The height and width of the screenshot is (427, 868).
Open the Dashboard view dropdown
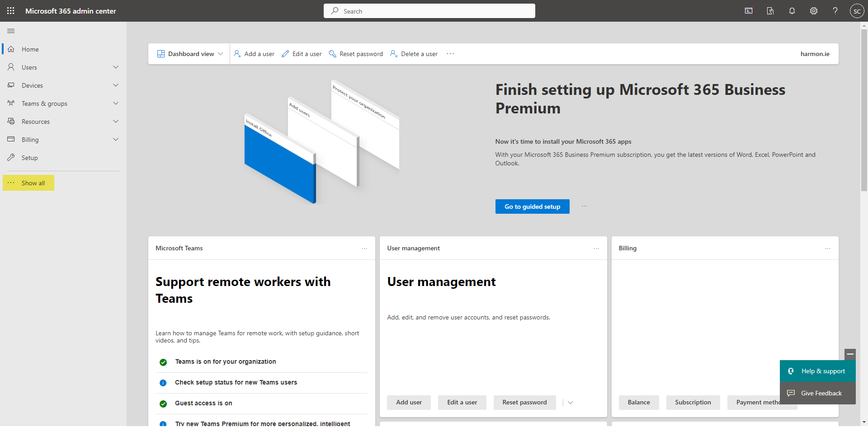coord(190,54)
